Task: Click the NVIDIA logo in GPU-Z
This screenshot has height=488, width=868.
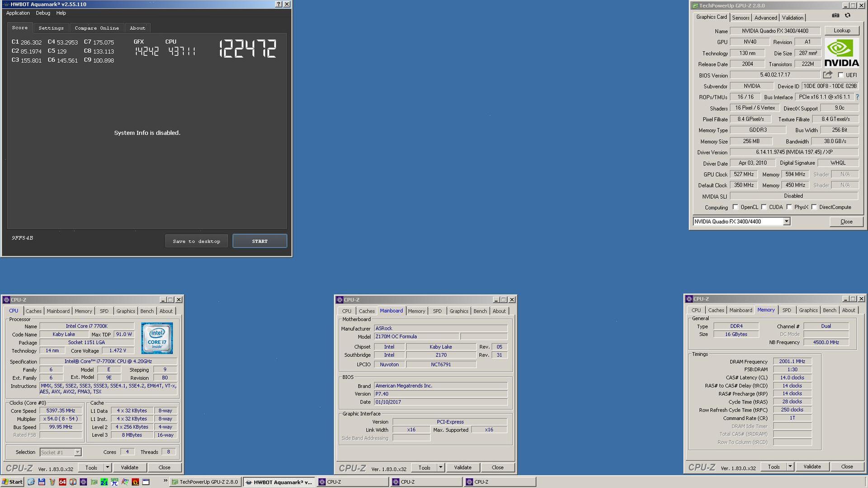Action: coord(841,53)
